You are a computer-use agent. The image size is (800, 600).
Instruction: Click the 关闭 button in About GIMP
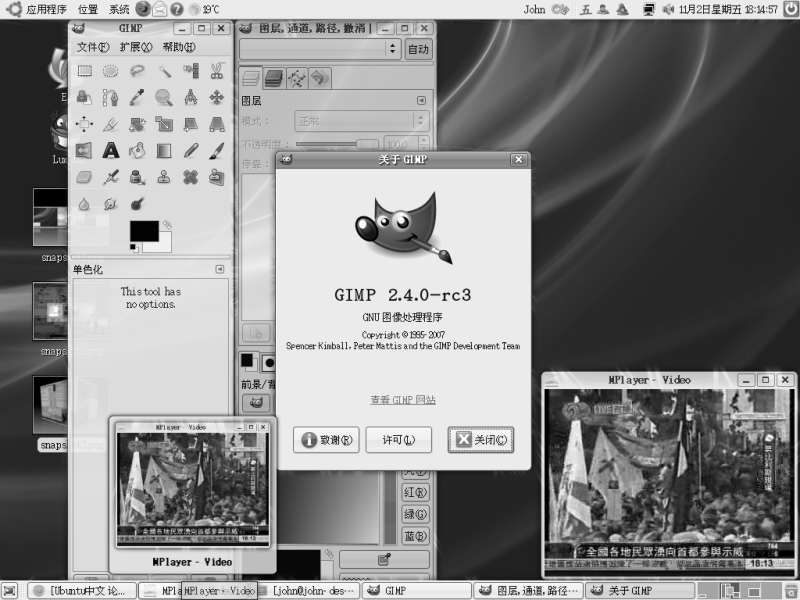click(481, 440)
